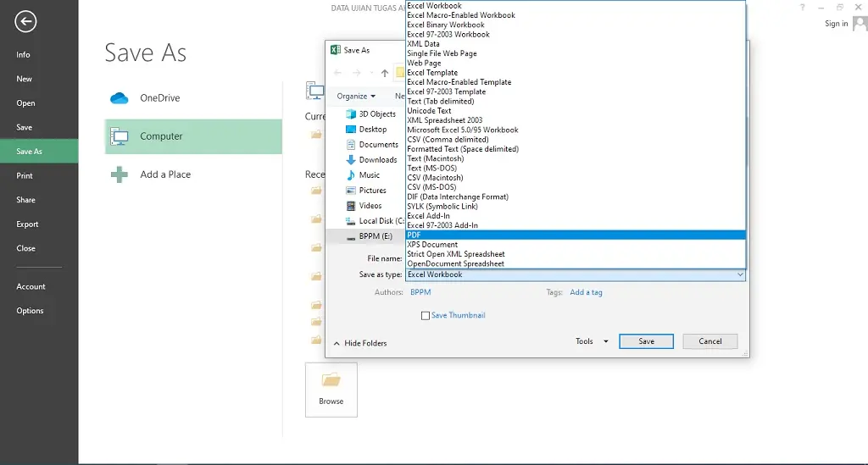Open Options in the backstage menu

(39, 311)
